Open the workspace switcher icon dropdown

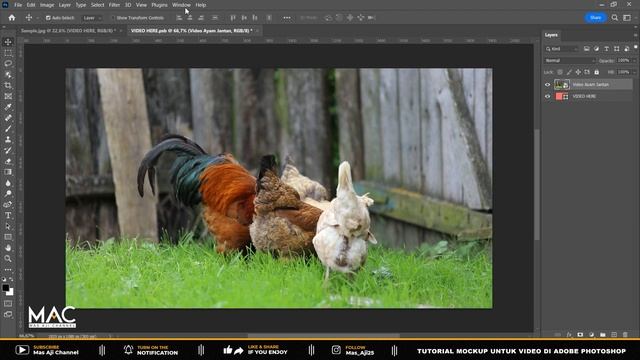pos(627,18)
